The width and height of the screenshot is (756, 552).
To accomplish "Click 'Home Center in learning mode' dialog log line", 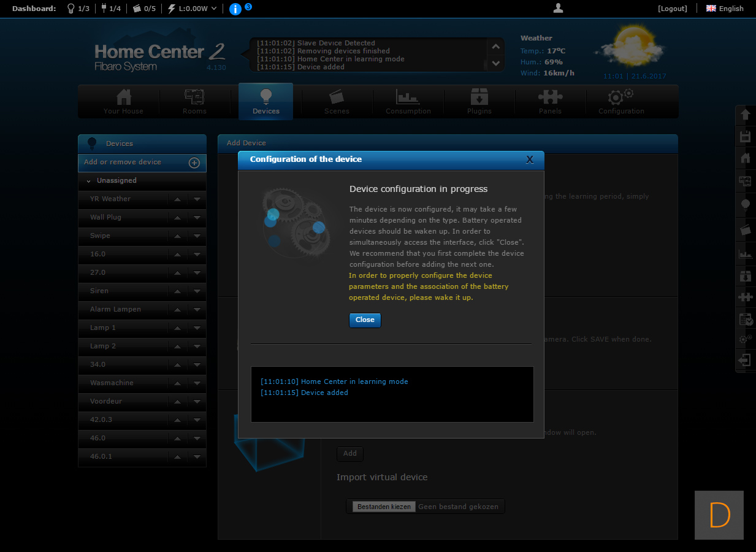I will [x=334, y=381].
